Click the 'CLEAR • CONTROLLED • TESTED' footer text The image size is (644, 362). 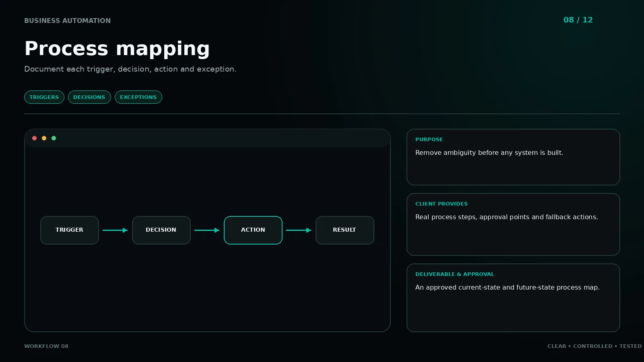(594, 346)
